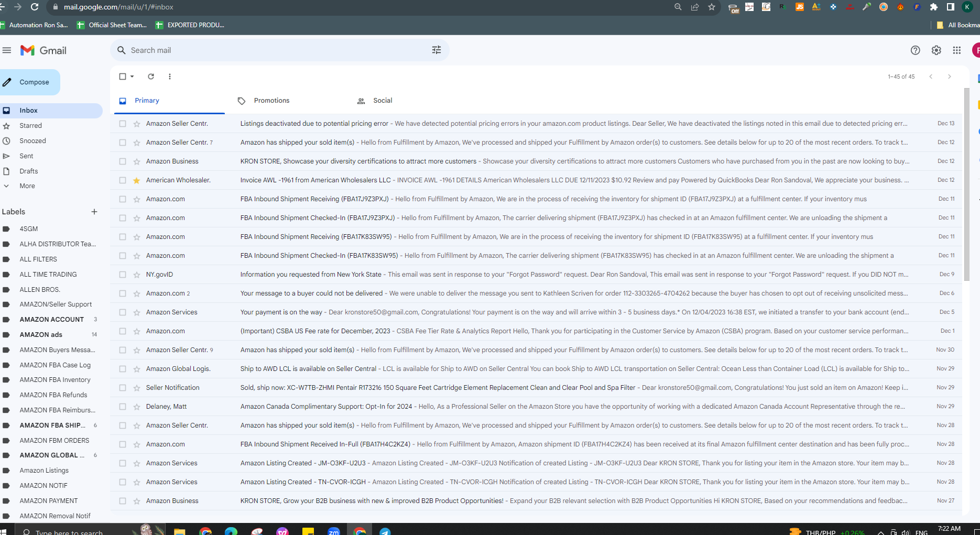Star the Delaney, Matt email
The width and height of the screenshot is (980, 535).
point(137,407)
